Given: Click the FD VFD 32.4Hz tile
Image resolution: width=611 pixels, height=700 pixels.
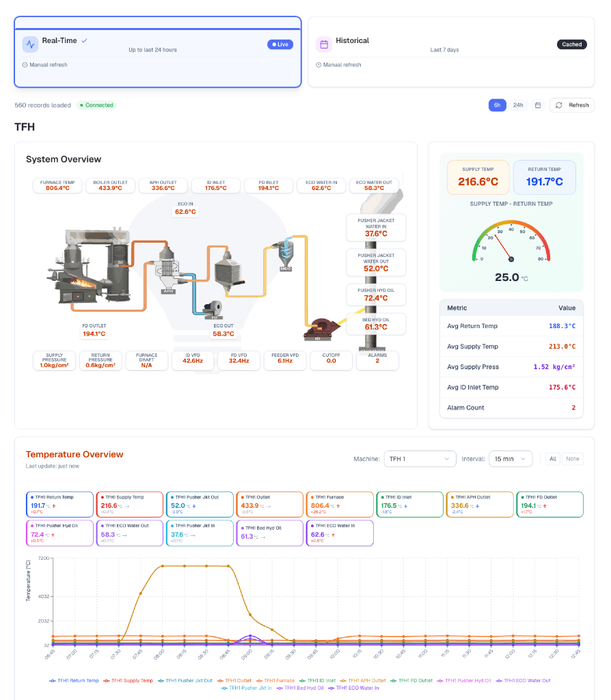Looking at the screenshot, I should [239, 360].
